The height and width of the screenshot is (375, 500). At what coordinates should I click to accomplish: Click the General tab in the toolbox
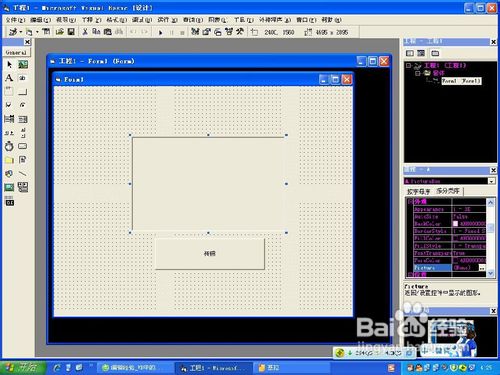16,52
